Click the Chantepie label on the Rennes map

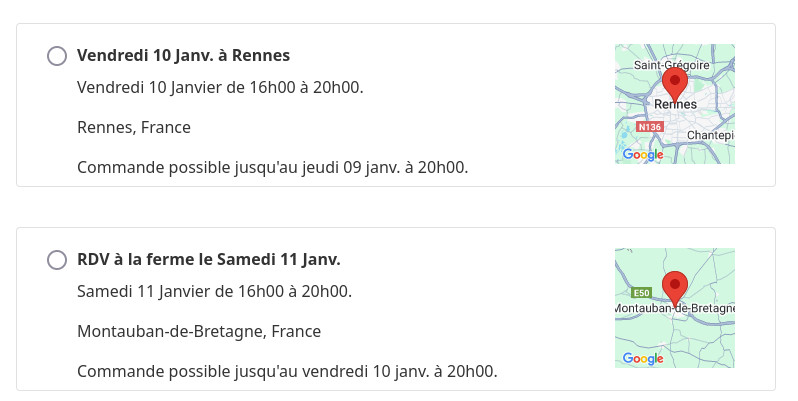pyautogui.click(x=711, y=135)
